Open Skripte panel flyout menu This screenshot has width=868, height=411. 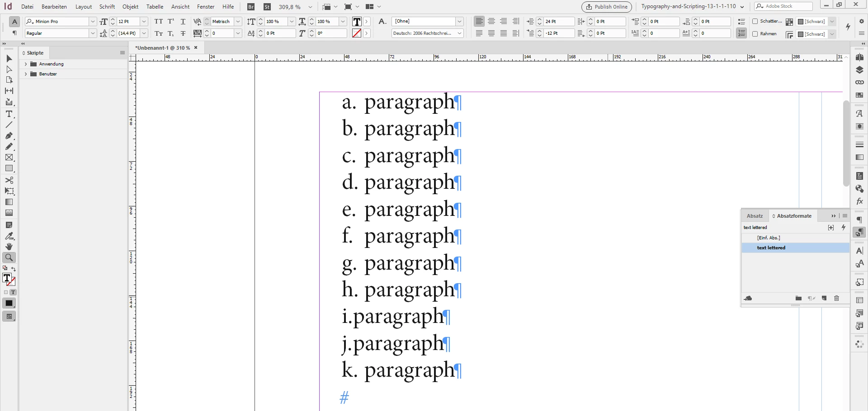pyautogui.click(x=122, y=53)
